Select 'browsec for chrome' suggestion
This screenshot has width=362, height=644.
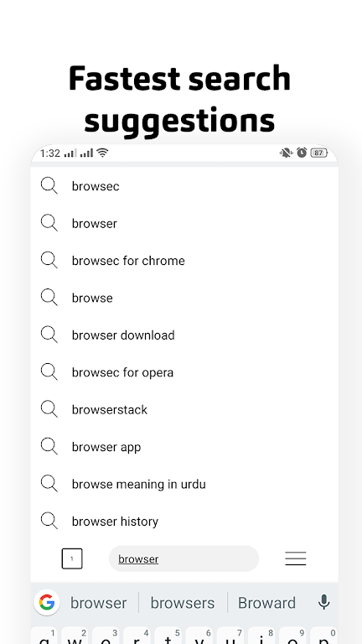184,261
